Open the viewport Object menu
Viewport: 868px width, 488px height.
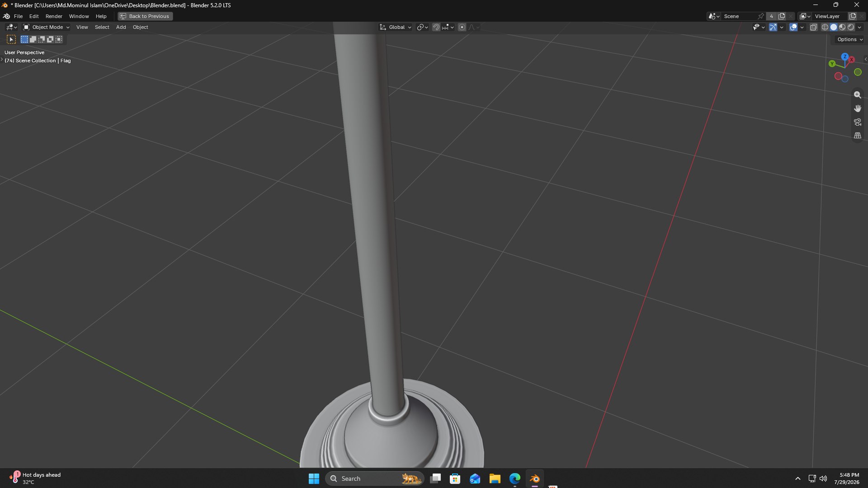point(140,27)
